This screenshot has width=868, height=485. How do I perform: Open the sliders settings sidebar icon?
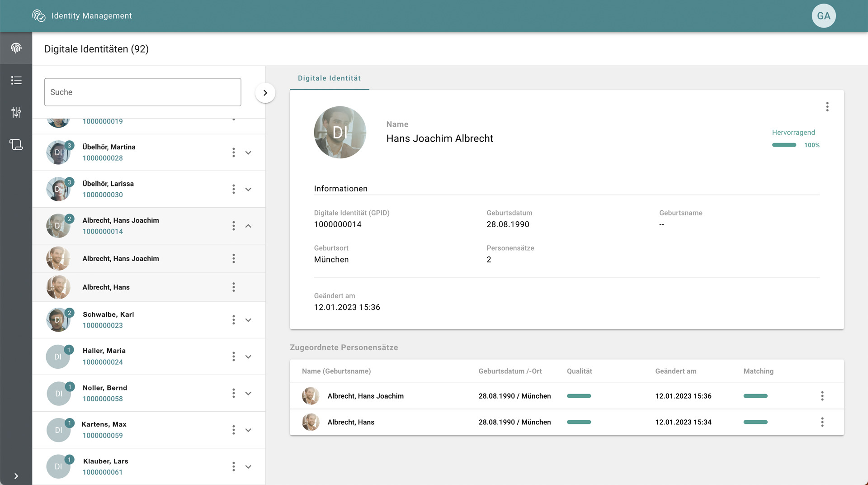[16, 112]
